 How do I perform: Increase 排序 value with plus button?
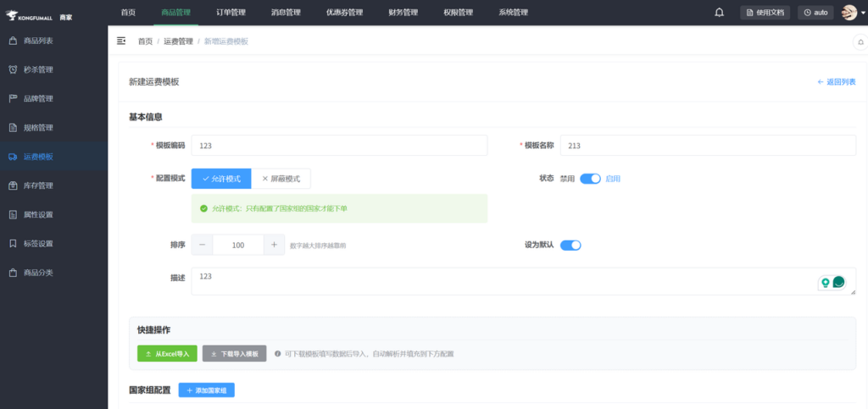pyautogui.click(x=274, y=245)
